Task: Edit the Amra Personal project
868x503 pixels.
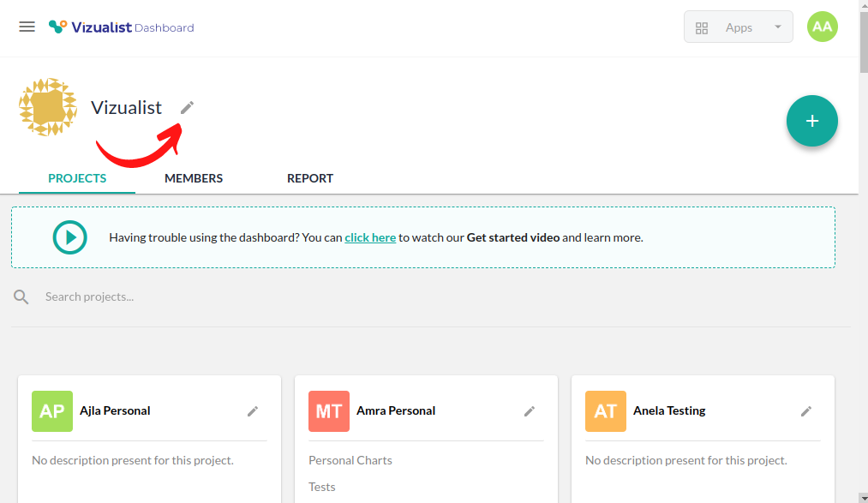Action: point(530,411)
